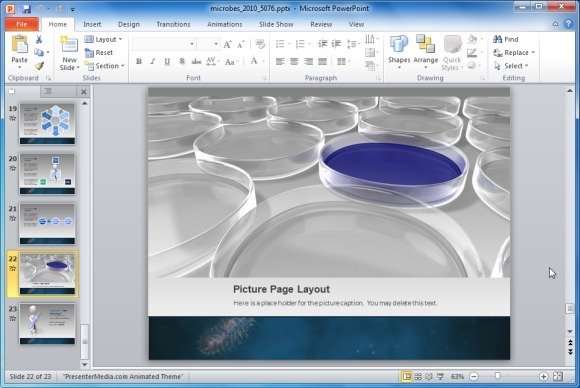The image size is (580, 388).
Task: Increase font size with the grow font icon
Action: tap(227, 44)
